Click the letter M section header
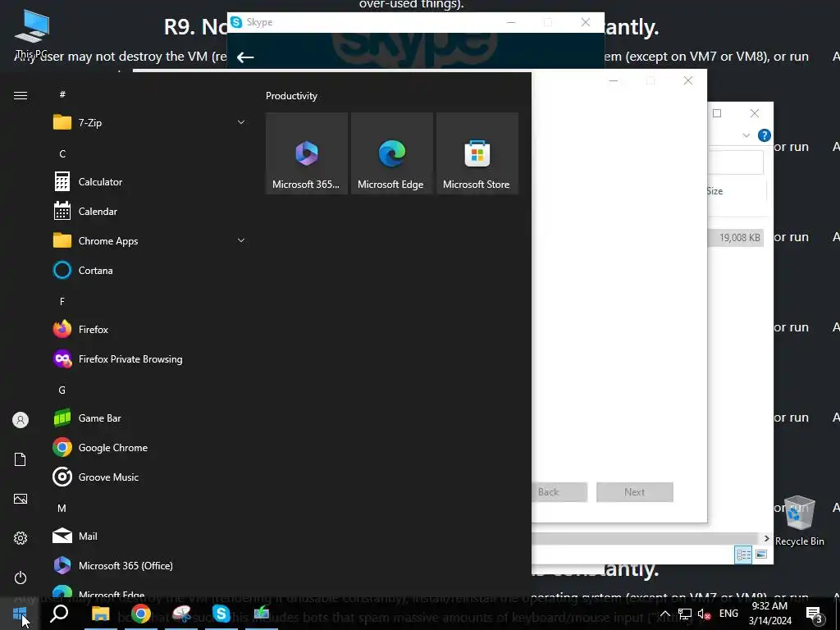The width and height of the screenshot is (840, 630). click(62, 508)
